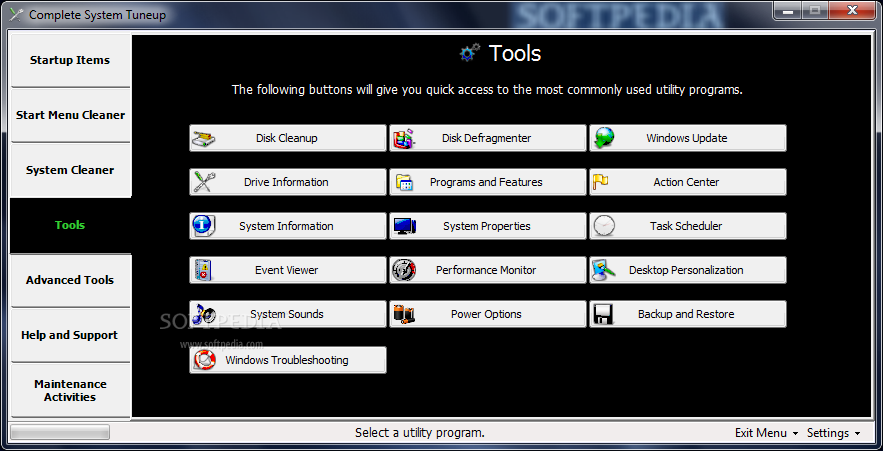The height and width of the screenshot is (451, 883).
Task: Start Windows Troubleshooting
Action: coord(288,360)
